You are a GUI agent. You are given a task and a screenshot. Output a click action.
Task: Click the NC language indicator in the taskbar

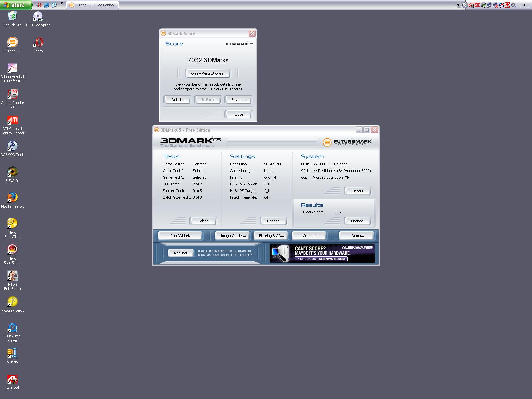pos(459,5)
